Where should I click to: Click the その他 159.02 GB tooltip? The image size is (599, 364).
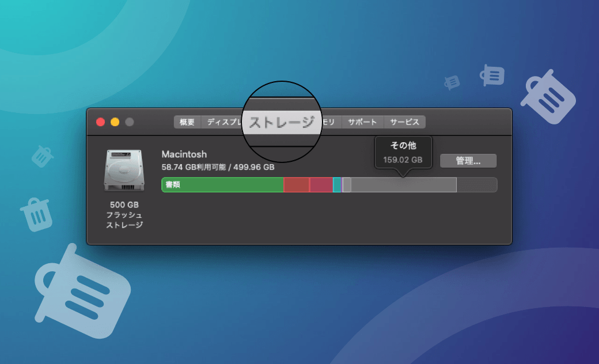click(403, 152)
